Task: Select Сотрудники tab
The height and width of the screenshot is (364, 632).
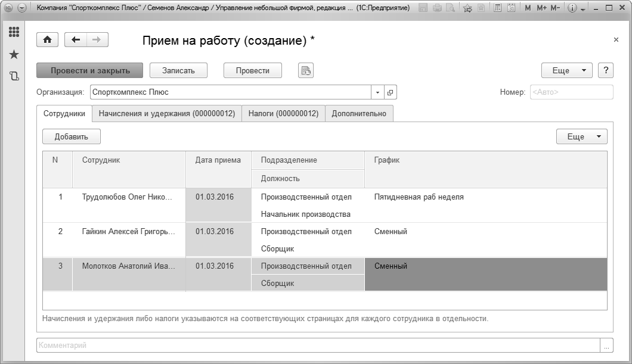Action: click(64, 114)
